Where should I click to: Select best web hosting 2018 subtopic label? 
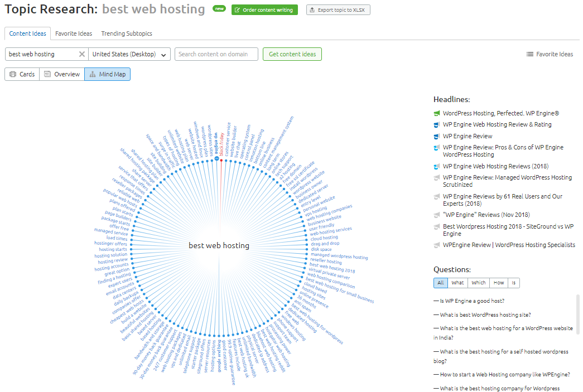click(x=333, y=268)
